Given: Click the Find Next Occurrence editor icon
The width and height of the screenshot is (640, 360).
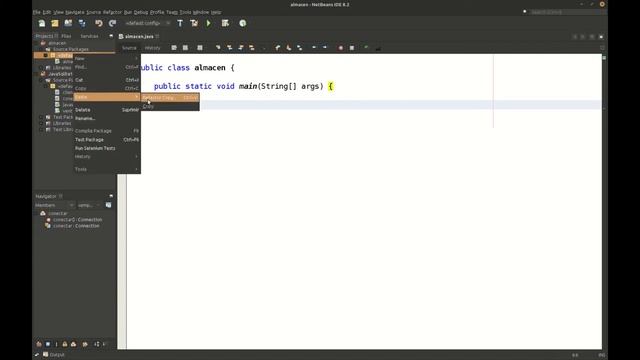Looking at the screenshot, I should pyautogui.click(x=241, y=48).
